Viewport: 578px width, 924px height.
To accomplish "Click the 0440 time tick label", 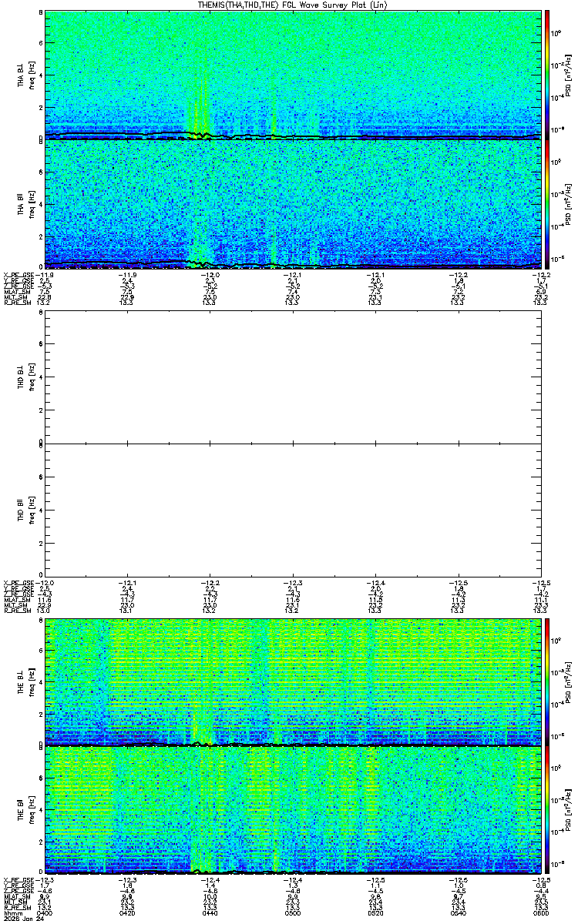I will tap(210, 913).
